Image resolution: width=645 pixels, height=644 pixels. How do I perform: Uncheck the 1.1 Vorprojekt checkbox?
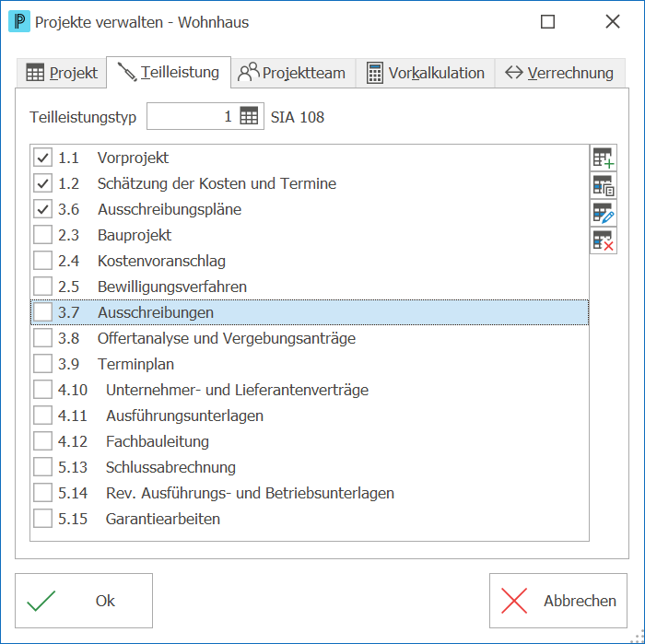(x=42, y=158)
